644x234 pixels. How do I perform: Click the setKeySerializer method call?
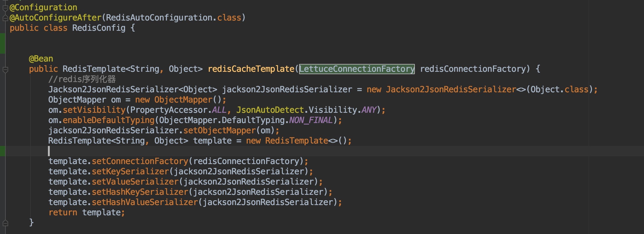[130, 172]
